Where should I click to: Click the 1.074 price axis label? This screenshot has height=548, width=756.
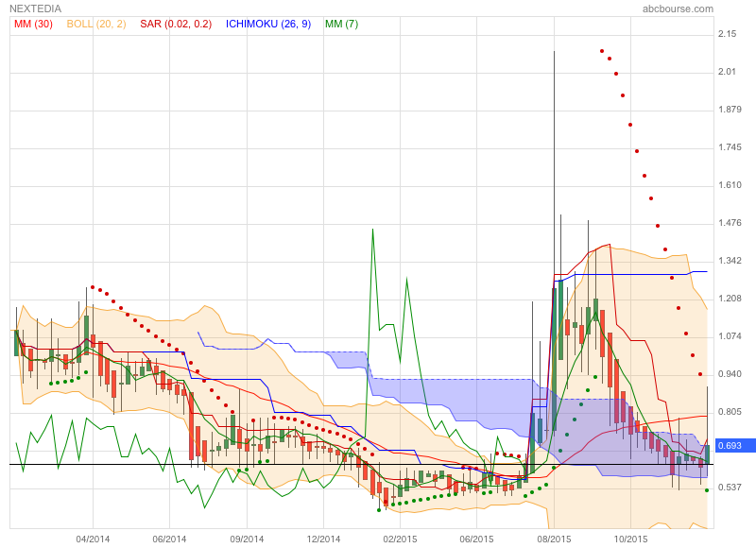[x=730, y=336]
